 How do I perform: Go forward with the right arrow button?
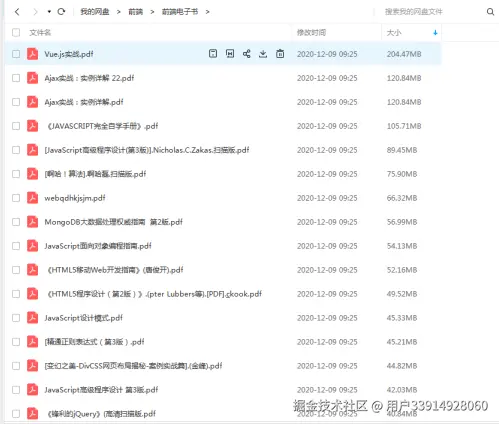tap(35, 12)
